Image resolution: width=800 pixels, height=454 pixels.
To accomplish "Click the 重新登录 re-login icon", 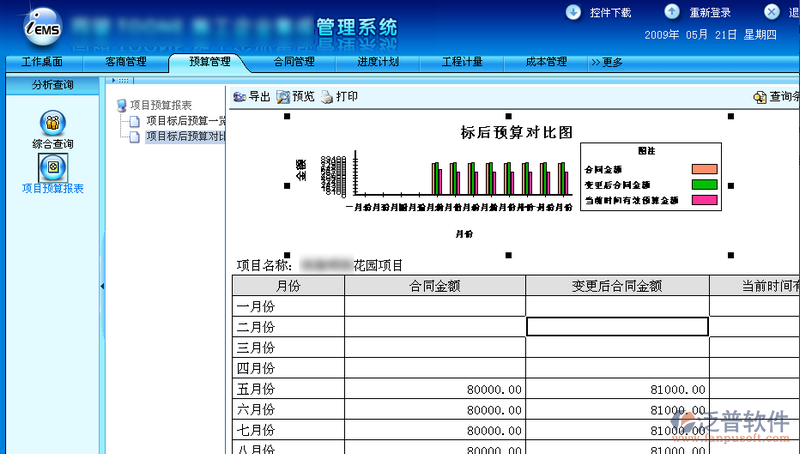I will 672,12.
